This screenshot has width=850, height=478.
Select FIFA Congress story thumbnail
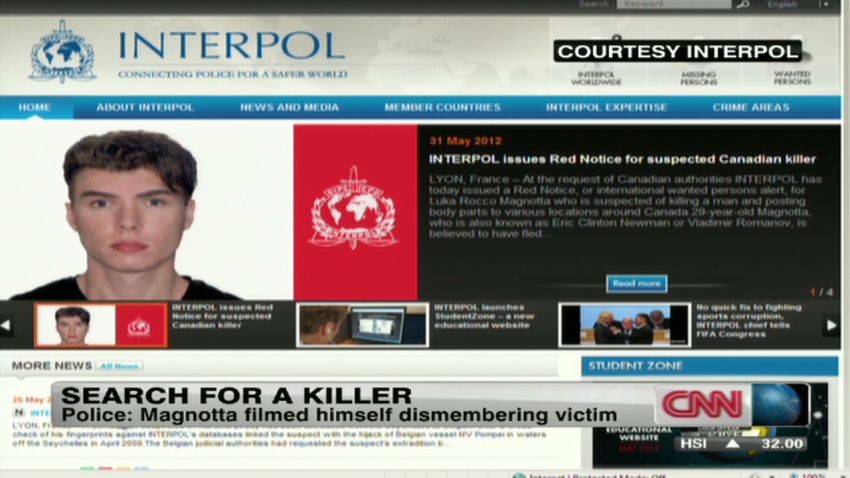coord(624,325)
